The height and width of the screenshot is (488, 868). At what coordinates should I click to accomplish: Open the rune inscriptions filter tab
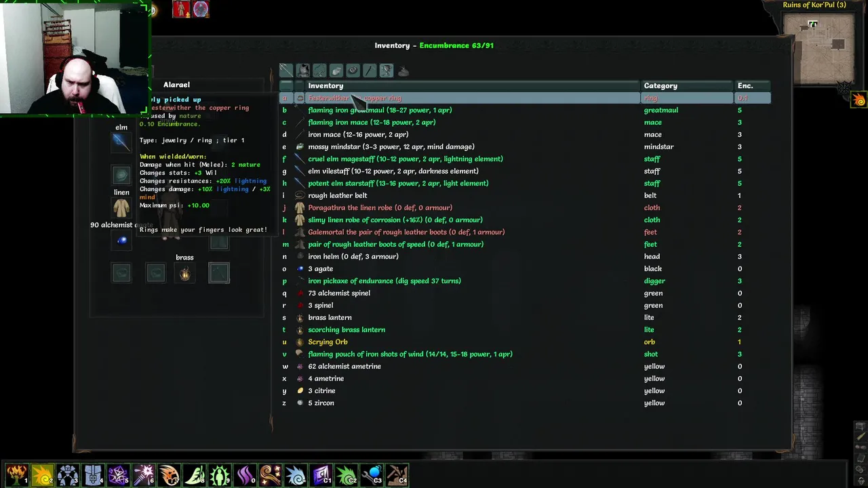coord(353,70)
